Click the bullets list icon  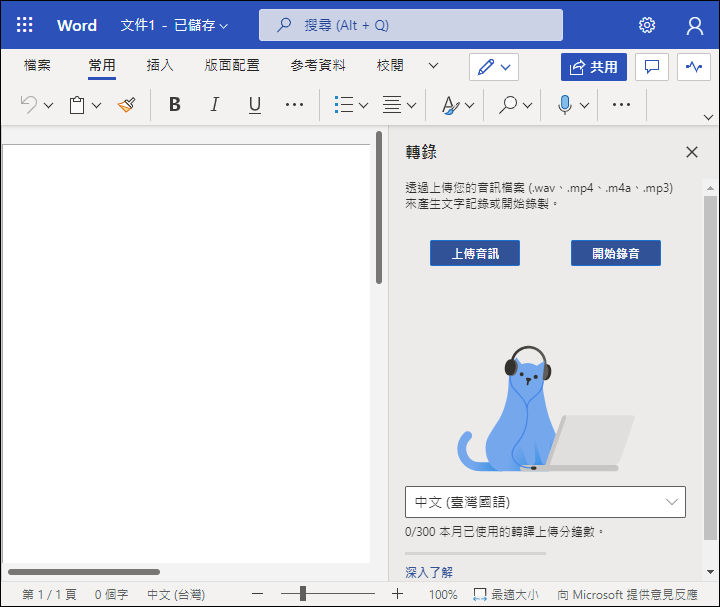[x=343, y=105]
